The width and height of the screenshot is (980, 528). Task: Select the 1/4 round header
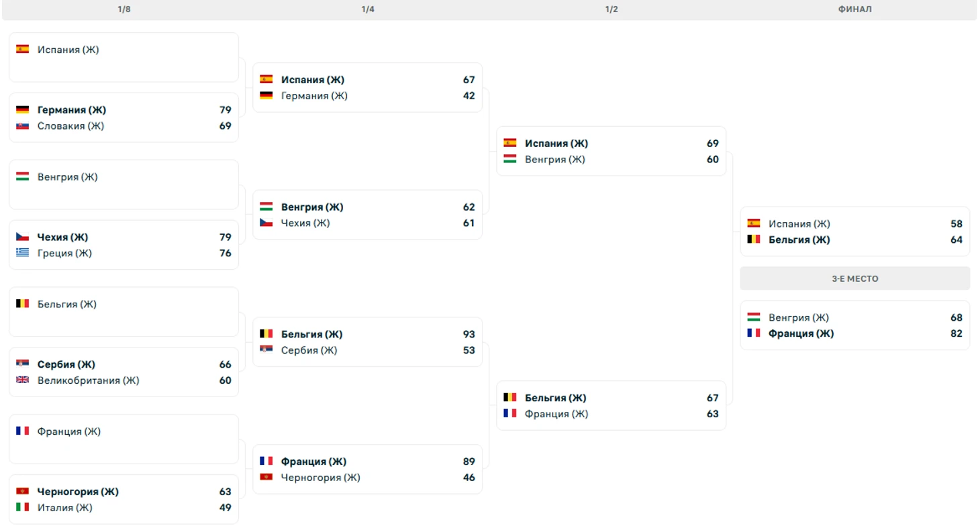368,9
